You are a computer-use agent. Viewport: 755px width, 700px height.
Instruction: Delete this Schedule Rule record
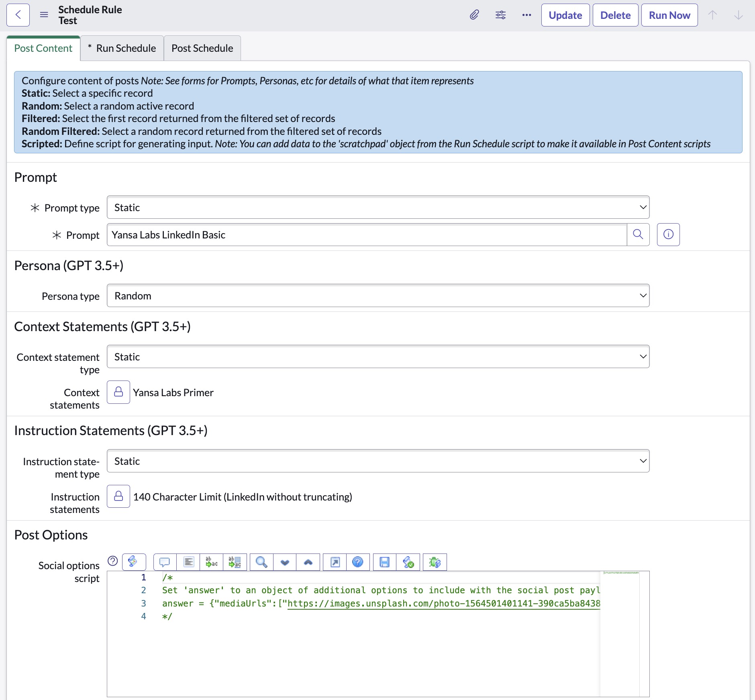coord(615,15)
